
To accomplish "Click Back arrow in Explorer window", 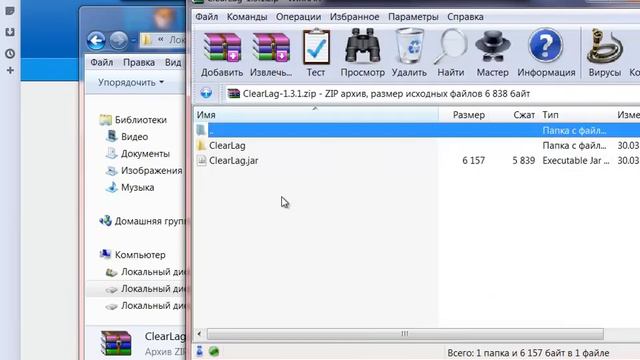I will click(96, 41).
